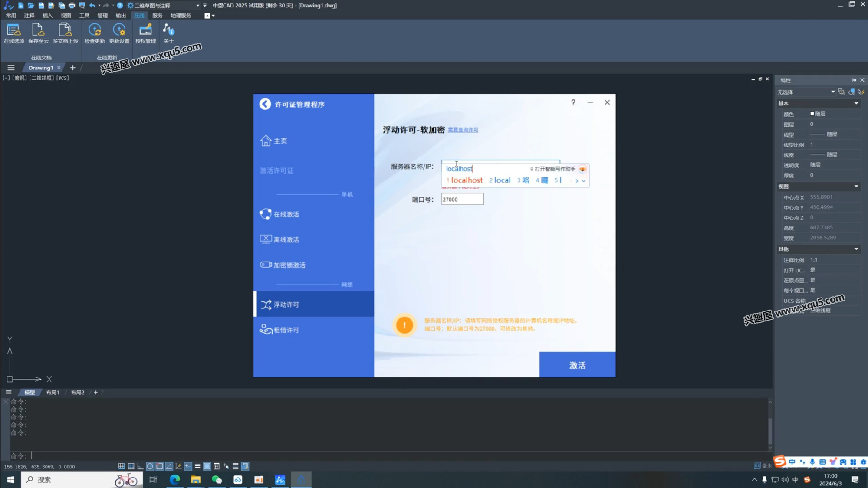Click the Undo arrow in quick access toolbar

pos(92,5)
